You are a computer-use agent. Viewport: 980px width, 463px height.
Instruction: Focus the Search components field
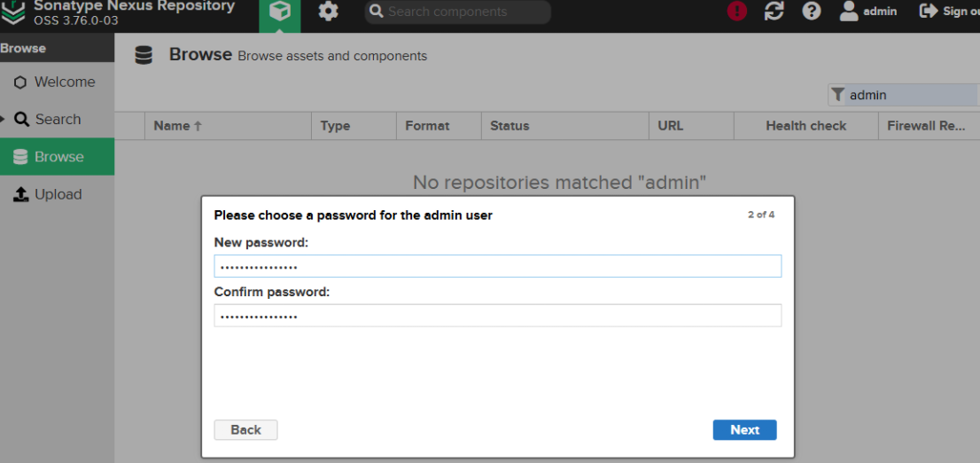point(457,12)
